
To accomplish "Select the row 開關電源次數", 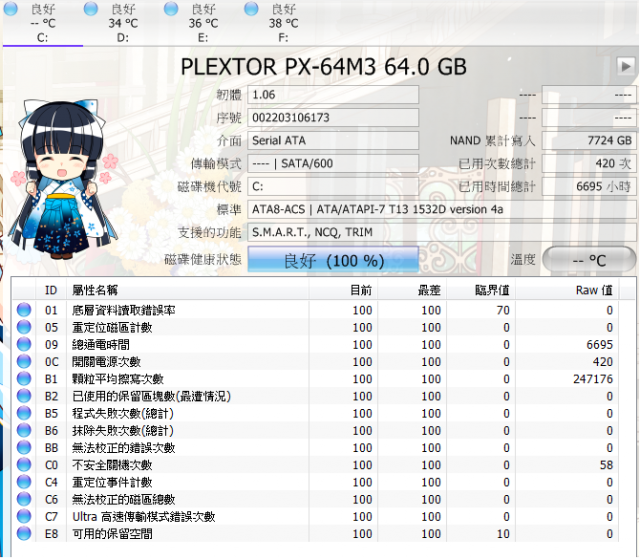I will (x=315, y=361).
